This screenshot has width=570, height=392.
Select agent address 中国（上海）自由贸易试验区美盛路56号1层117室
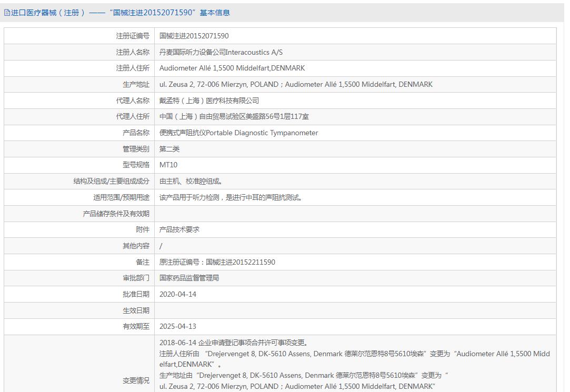coord(234,117)
